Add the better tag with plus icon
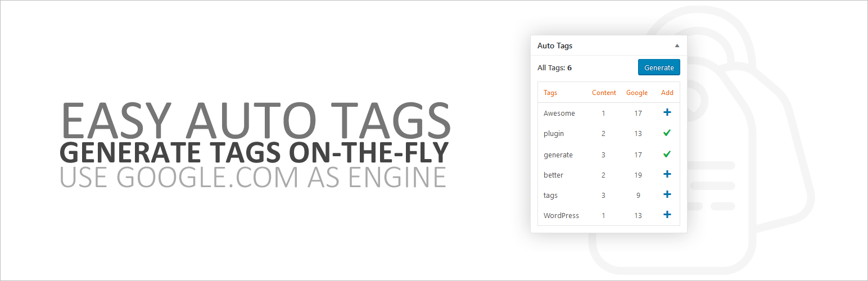The height and width of the screenshot is (281, 868). 667,174
